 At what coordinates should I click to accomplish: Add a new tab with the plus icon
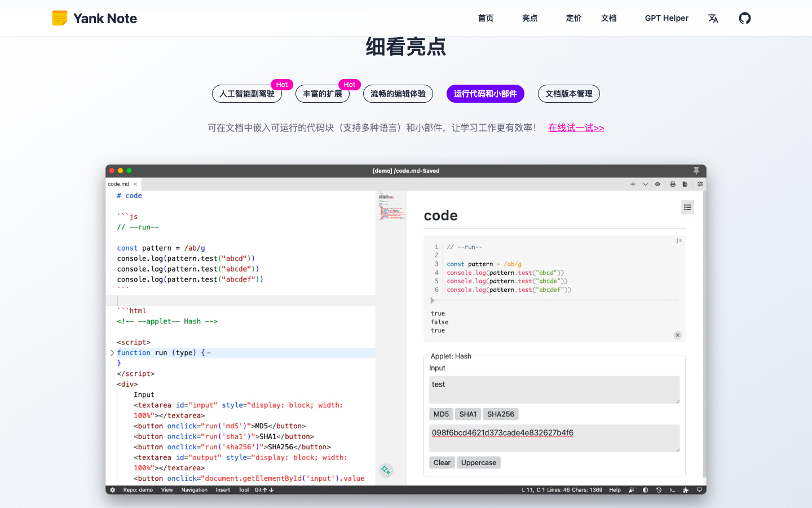[633, 184]
